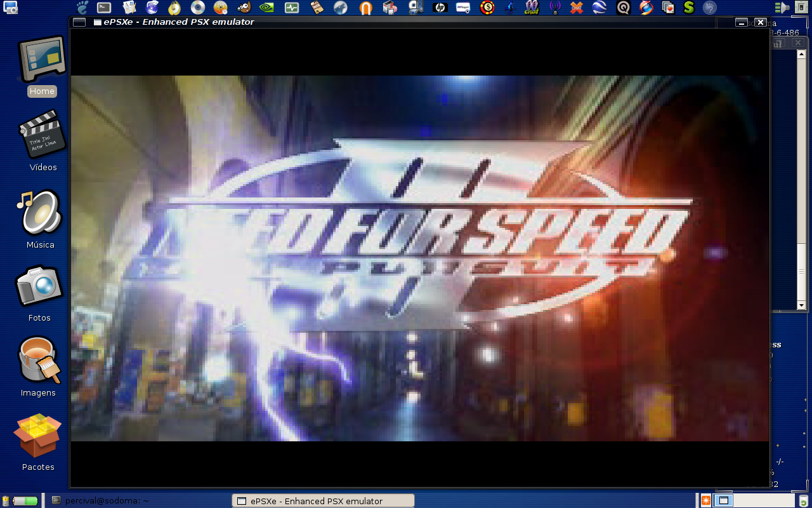Click the background window's down scroll arrow
The width and height of the screenshot is (812, 508).
click(x=801, y=305)
